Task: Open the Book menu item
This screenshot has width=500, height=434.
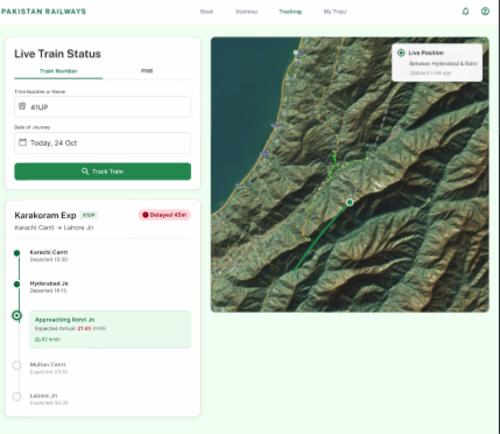Action: [207, 12]
